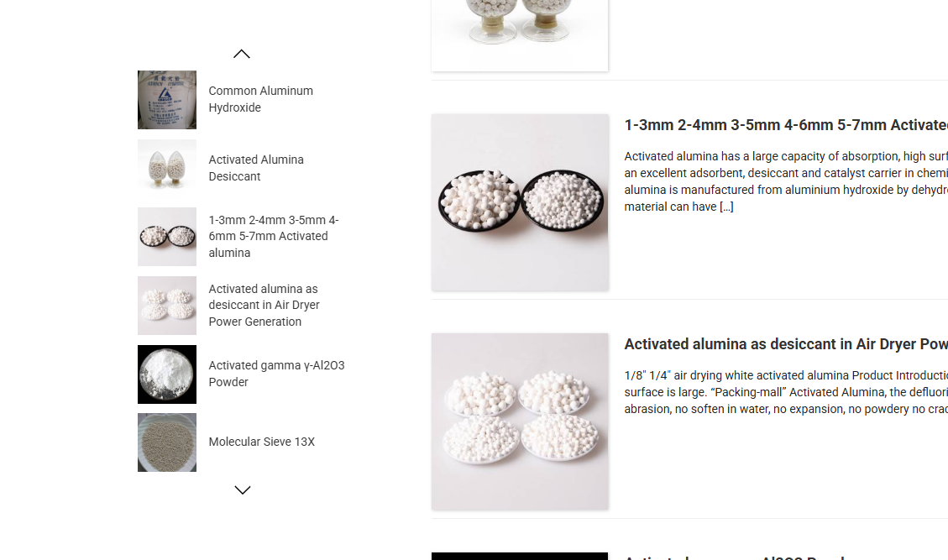The height and width of the screenshot is (560, 948).
Task: Open Activated Alumina Desiccant sidebar thumbnail
Action: [167, 168]
